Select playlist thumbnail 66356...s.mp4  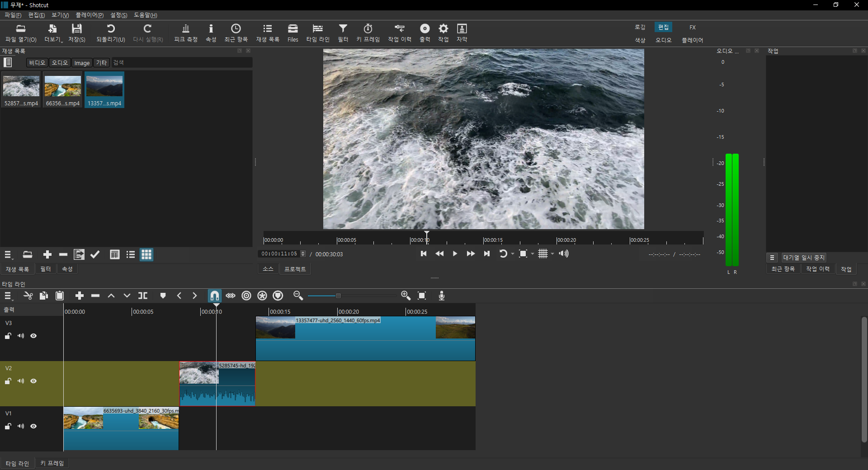coord(63,90)
